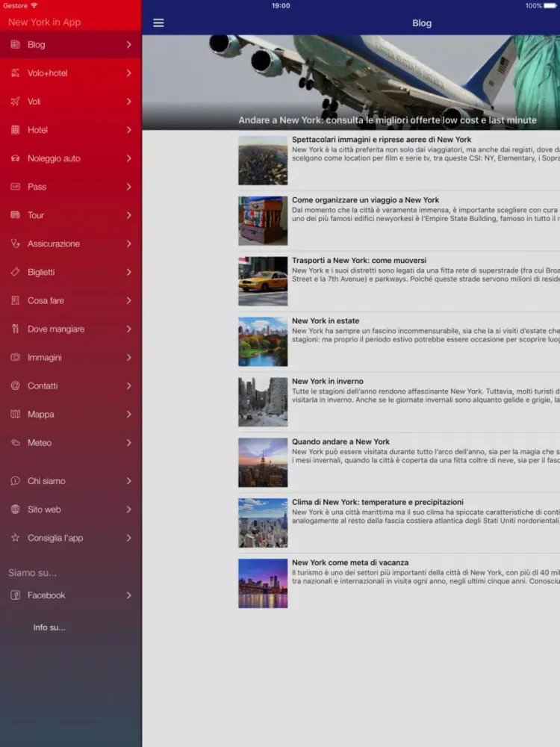
Task: Click the Hotel building icon
Action: (15, 129)
